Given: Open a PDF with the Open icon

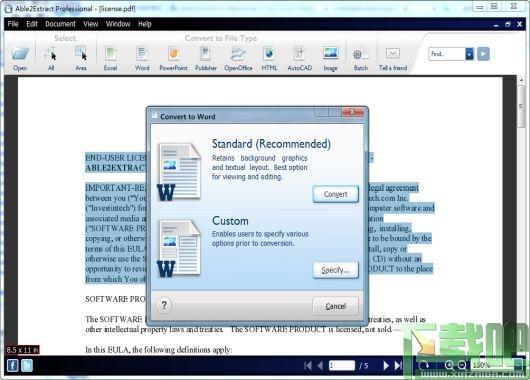Looking at the screenshot, I should tap(20, 58).
